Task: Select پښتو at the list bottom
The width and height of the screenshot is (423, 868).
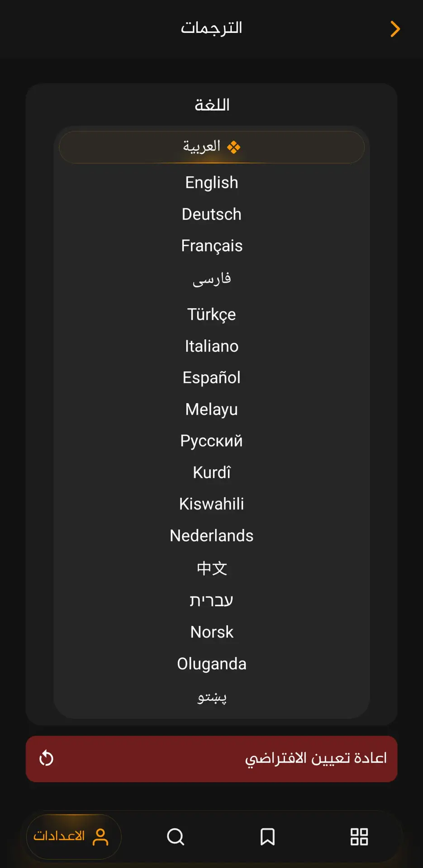Action: (211, 697)
